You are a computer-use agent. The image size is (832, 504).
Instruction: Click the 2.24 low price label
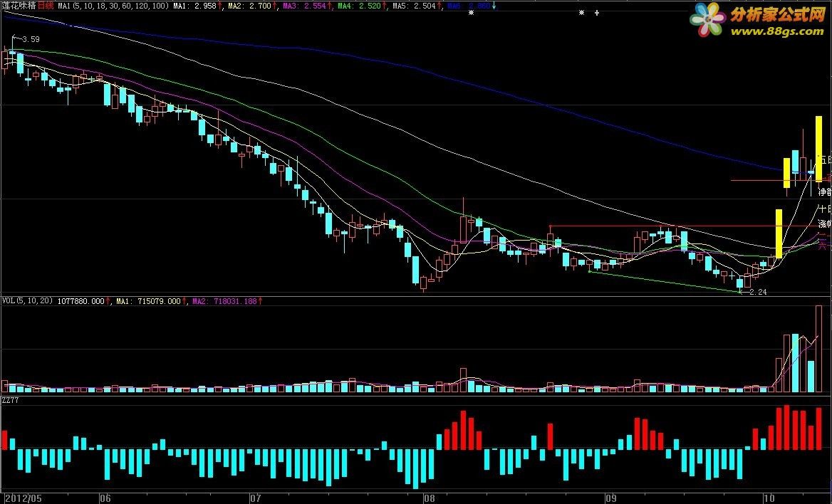pos(759,292)
